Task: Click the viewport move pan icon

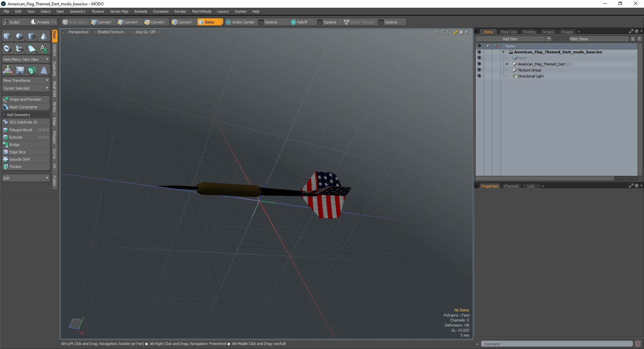Action: 436,32
